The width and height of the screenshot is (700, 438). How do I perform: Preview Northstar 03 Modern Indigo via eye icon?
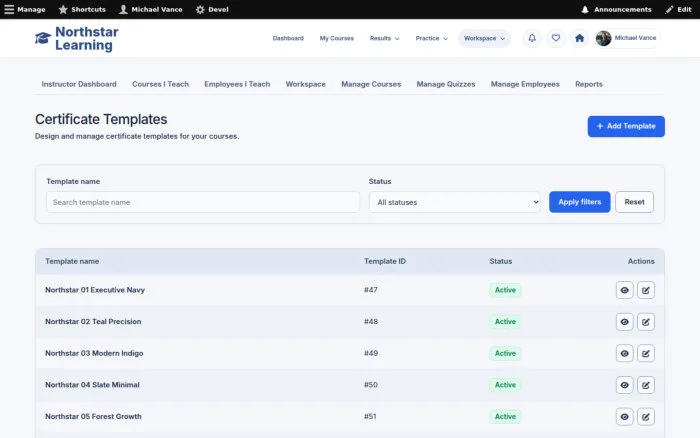625,354
